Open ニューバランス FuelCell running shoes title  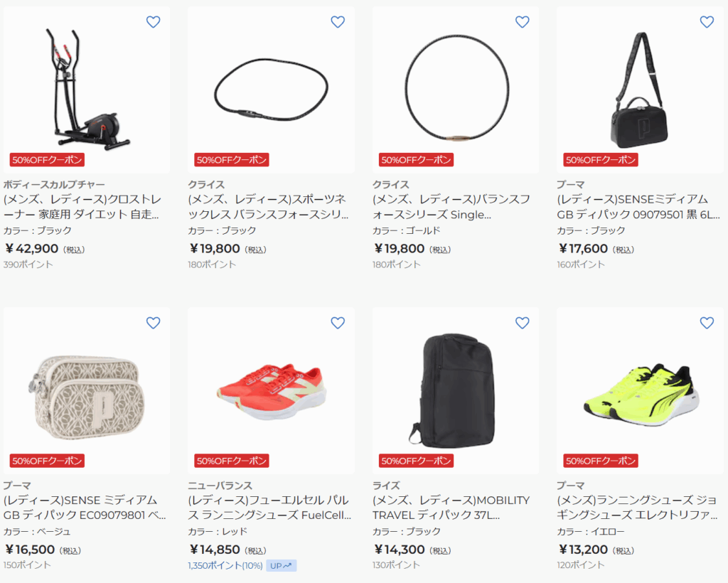coord(269,508)
